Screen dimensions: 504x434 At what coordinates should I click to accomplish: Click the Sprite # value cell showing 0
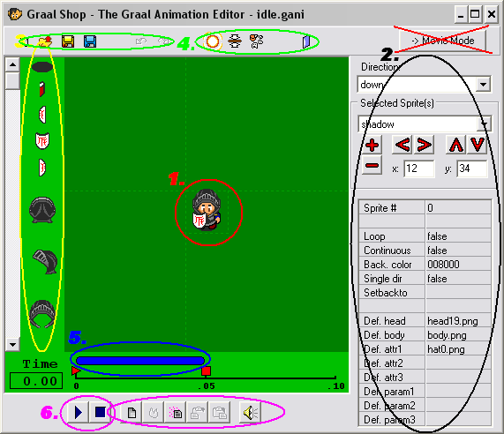(x=458, y=208)
